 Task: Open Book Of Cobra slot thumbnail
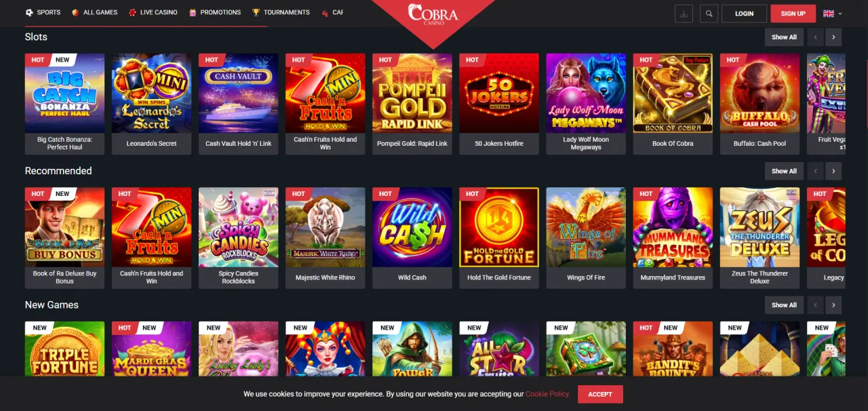tap(673, 104)
